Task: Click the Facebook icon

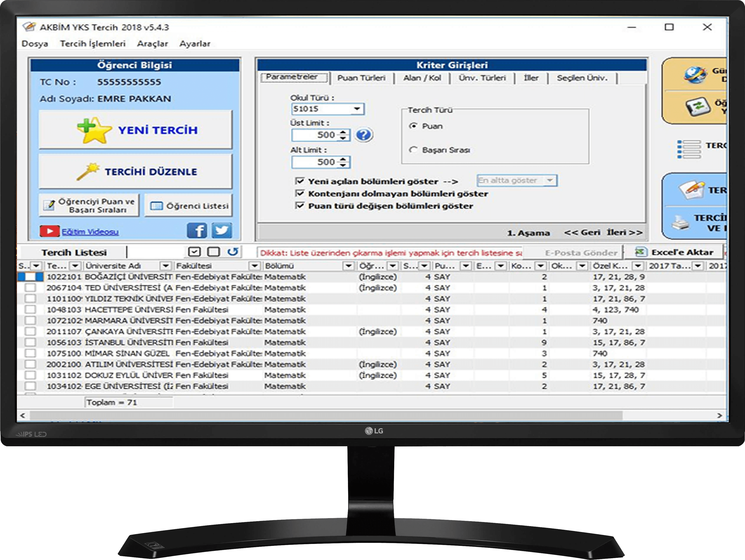Action: pyautogui.click(x=197, y=231)
